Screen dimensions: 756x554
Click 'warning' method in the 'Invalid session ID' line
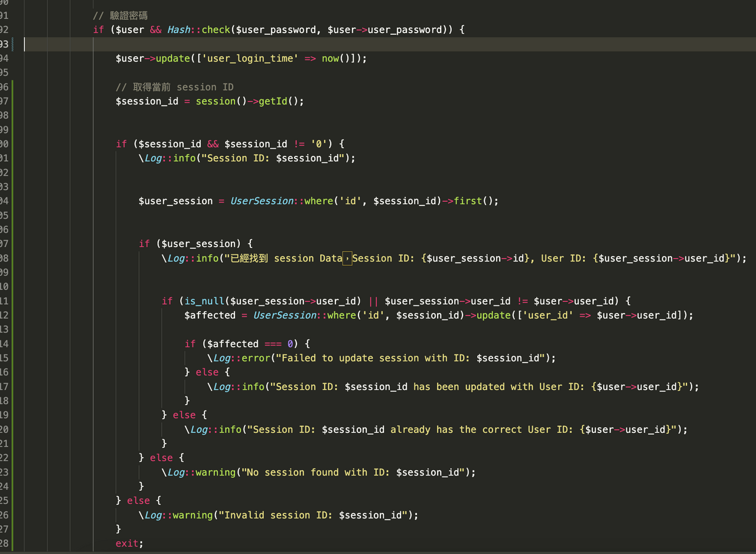193,515
